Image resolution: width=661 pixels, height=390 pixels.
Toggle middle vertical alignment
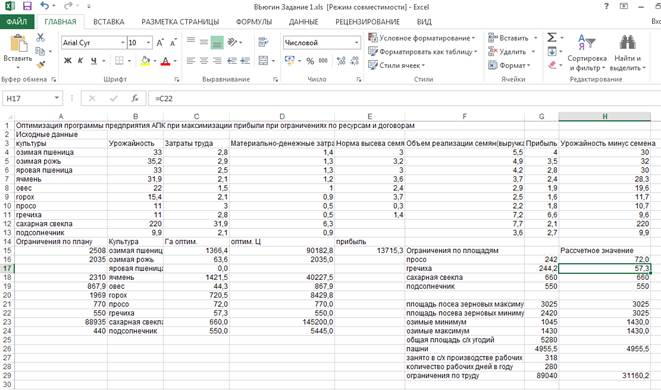pyautogui.click(x=204, y=42)
